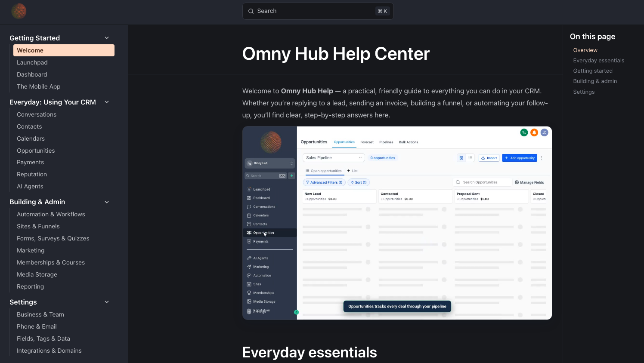Click Sites icon in embedded CRM sidebar
Screen dimensions: 644x363
click(x=249, y=284)
